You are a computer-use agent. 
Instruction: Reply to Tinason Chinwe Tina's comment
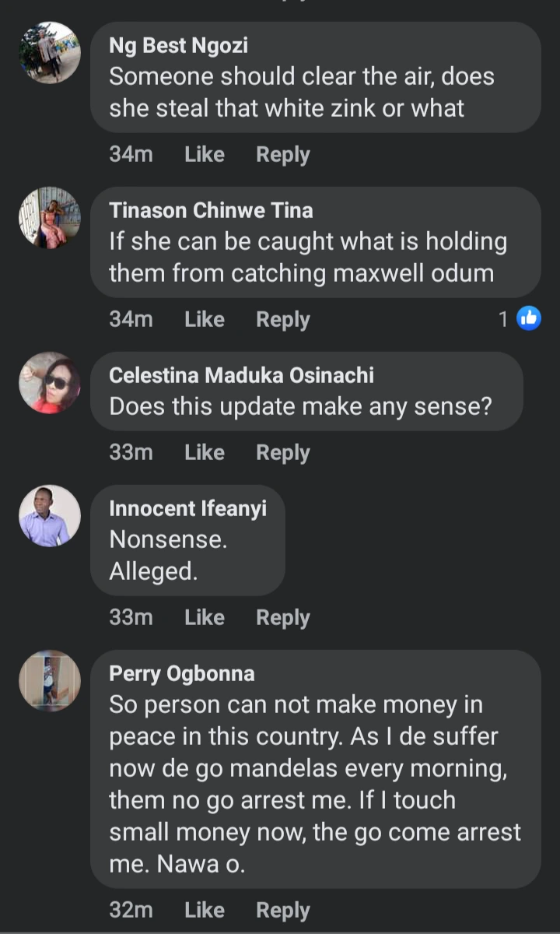coord(283,320)
